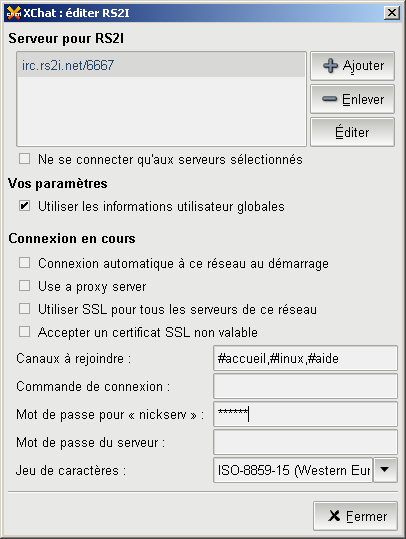This screenshot has width=406, height=539.
Task: Click the ISO-8859-15 charset combo field
Action: pos(293,470)
